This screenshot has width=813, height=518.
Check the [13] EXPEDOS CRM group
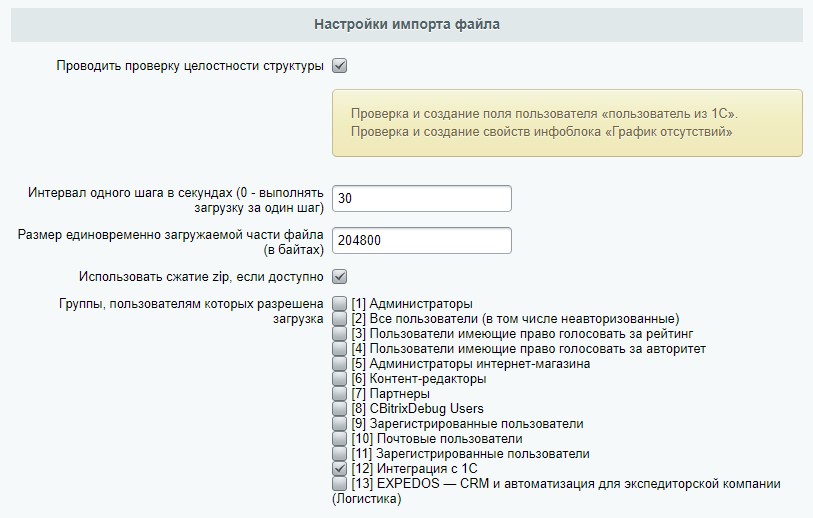pos(341,484)
